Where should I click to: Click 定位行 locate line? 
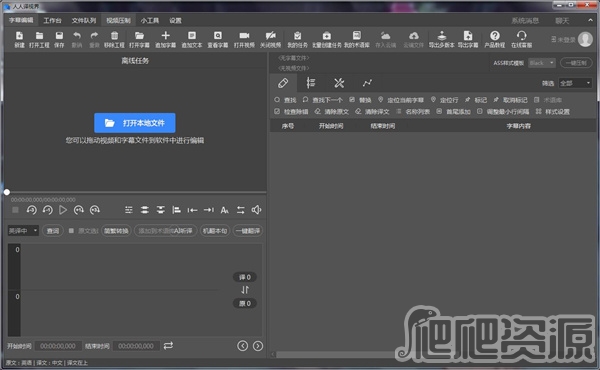pos(444,100)
